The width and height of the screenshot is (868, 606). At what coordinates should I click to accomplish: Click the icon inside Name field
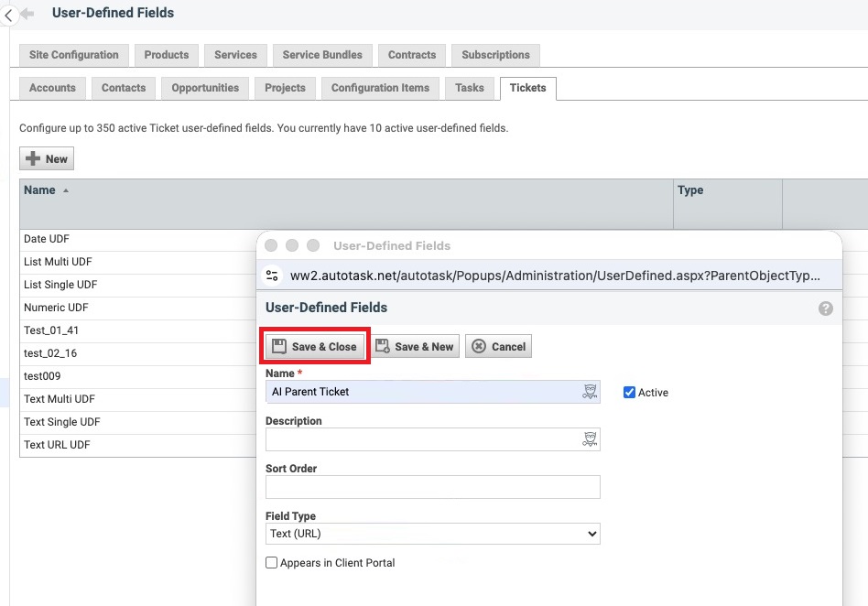click(590, 392)
